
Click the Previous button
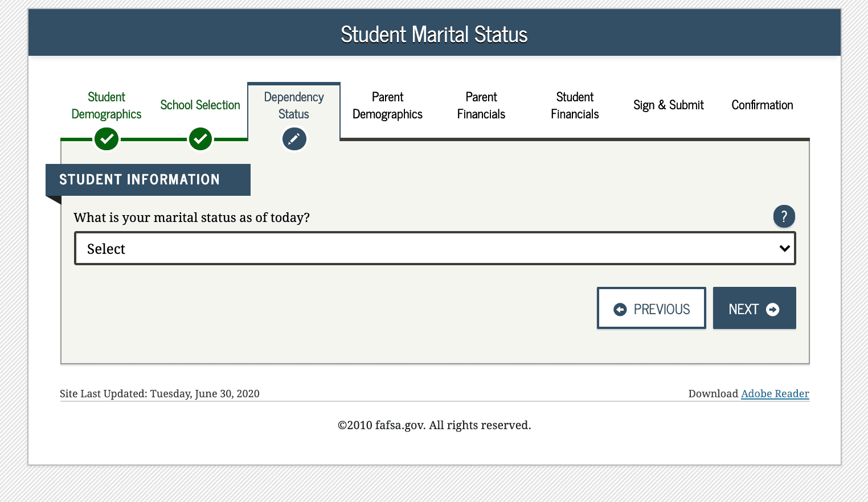tap(651, 308)
